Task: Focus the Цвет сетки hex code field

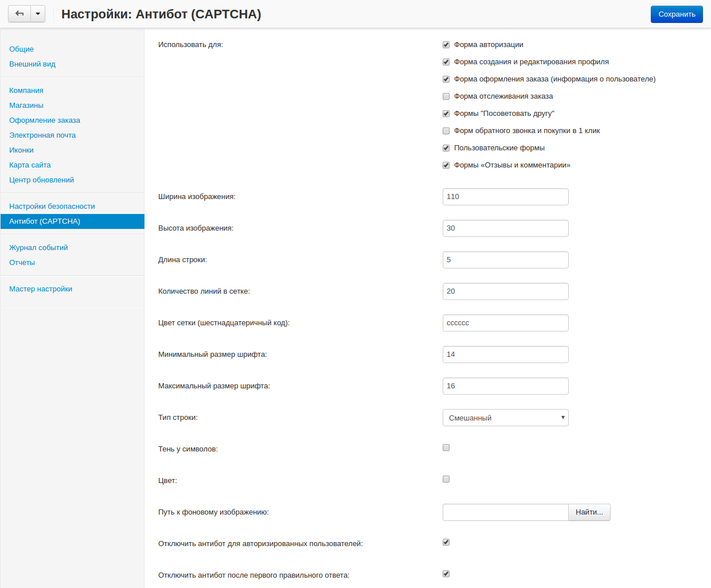Action: click(505, 323)
